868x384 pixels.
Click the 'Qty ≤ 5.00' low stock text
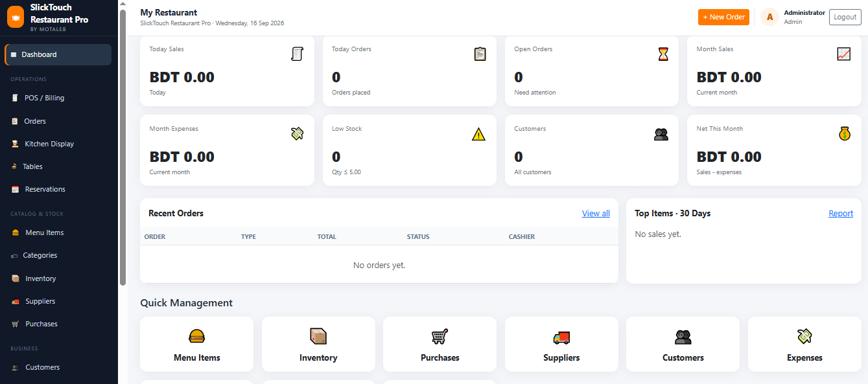[346, 172]
